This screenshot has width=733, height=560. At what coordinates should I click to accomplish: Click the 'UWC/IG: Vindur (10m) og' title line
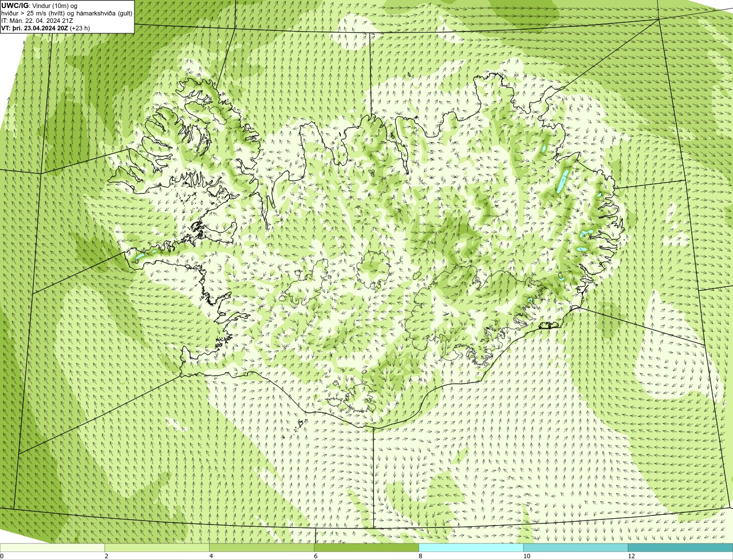click(x=40, y=5)
